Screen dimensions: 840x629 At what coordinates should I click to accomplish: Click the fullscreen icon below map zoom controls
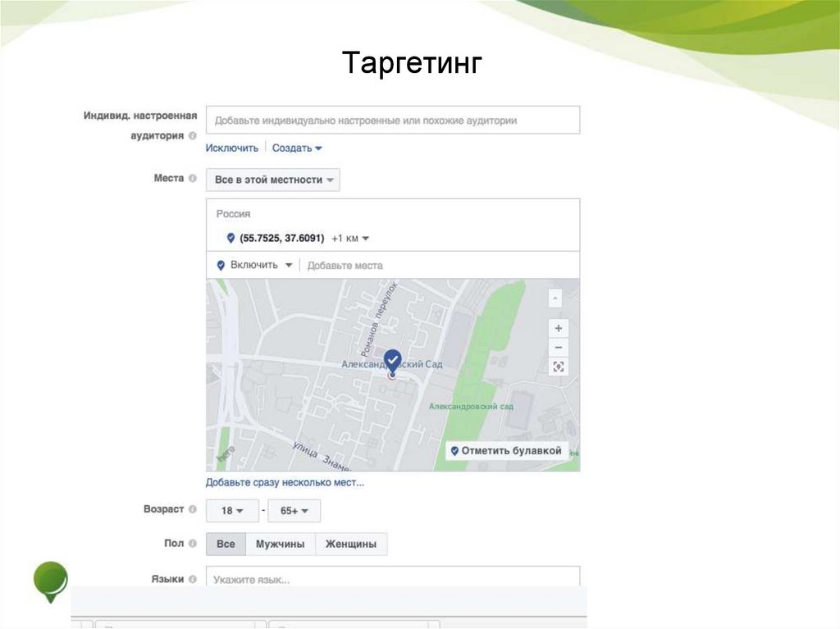(x=558, y=367)
